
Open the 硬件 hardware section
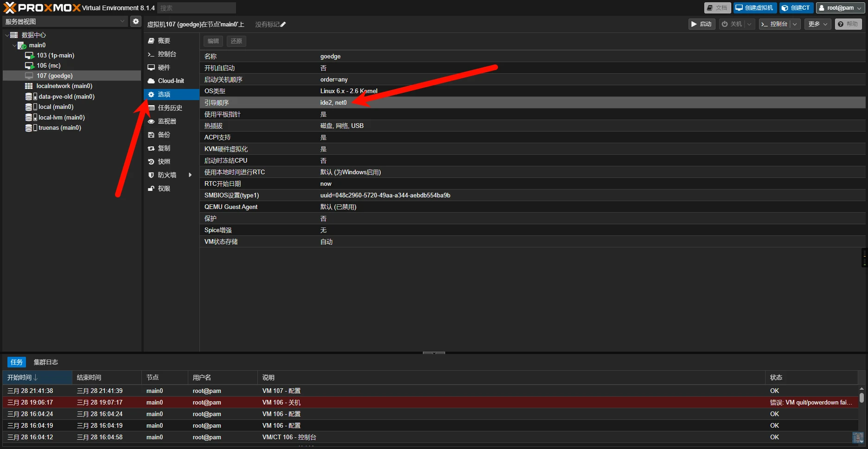(164, 68)
